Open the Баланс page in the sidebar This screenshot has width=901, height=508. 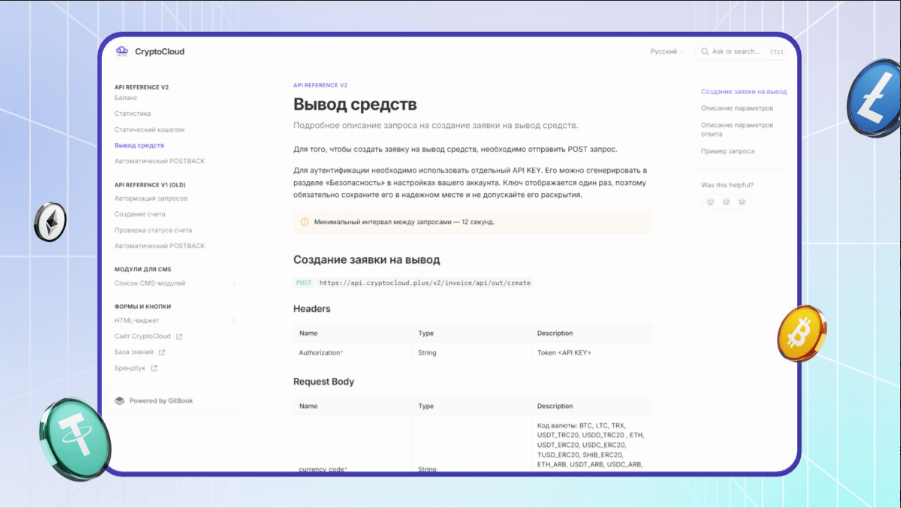pos(126,98)
